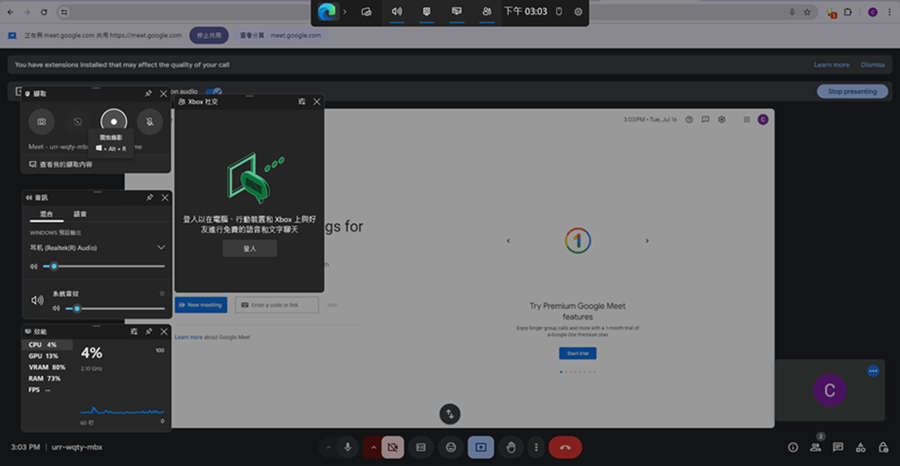Toggle presentation audio switch
900x466 pixels.
214,91
